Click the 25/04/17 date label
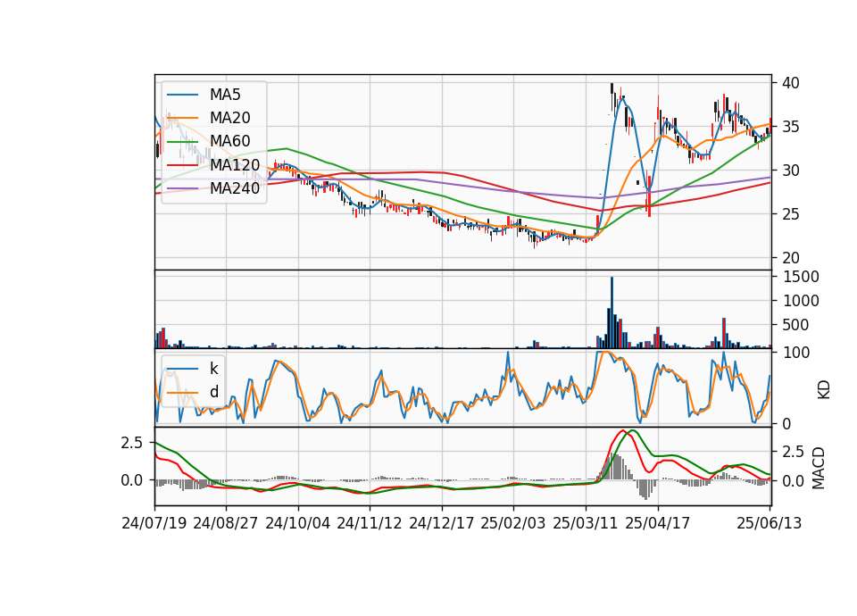 658,523
